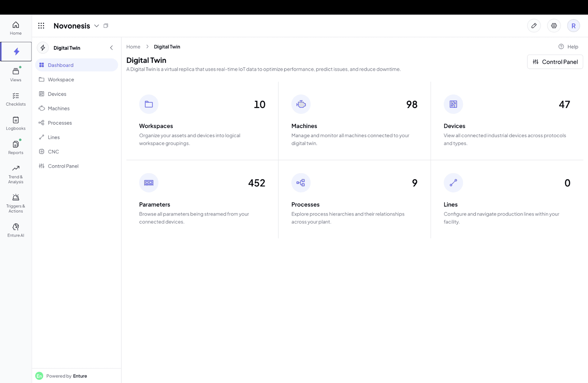The height and width of the screenshot is (383, 588).
Task: Open the Views panel from the left sidebar
Action: coord(15,74)
